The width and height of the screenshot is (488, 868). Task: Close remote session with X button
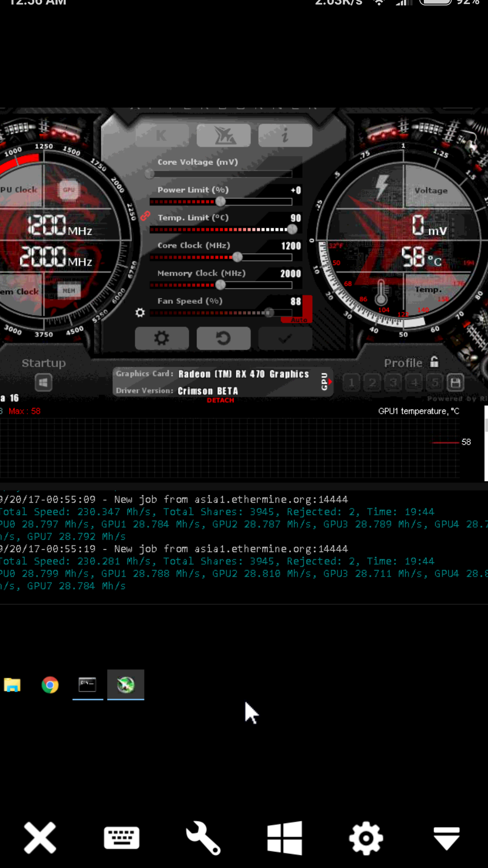pyautogui.click(x=40, y=838)
